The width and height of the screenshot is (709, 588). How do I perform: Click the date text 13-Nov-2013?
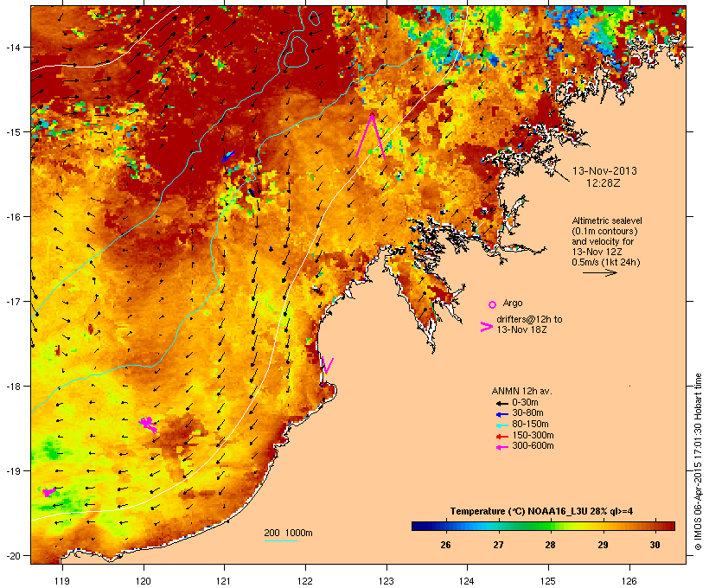604,171
